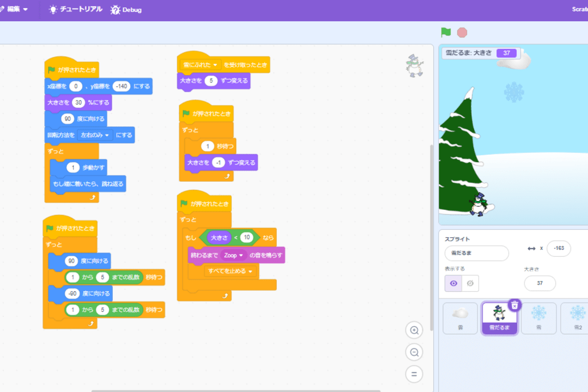Viewport: 588px width, 392px height.
Task: Click the 大きさ size input showing 37
Action: (539, 283)
